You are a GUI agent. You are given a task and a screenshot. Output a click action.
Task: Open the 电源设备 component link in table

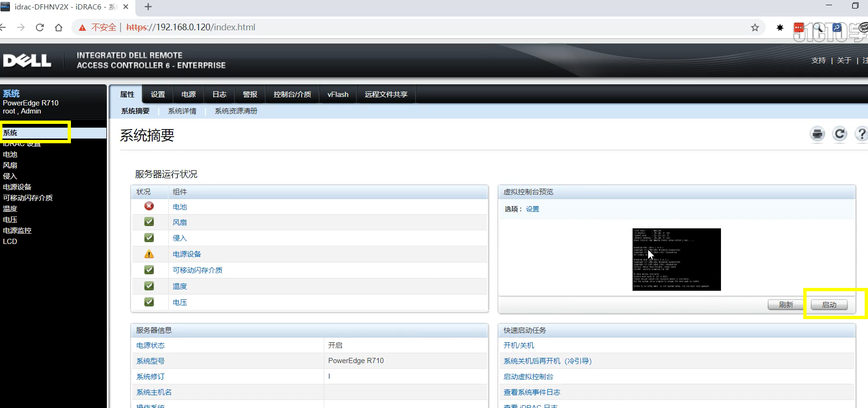[187, 254]
